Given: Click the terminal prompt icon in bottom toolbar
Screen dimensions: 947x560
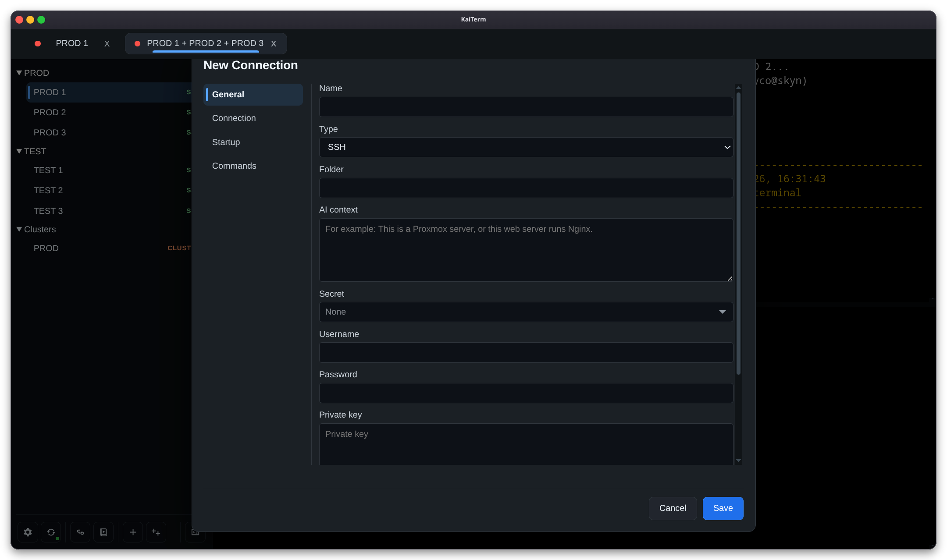Looking at the screenshot, I should (196, 532).
